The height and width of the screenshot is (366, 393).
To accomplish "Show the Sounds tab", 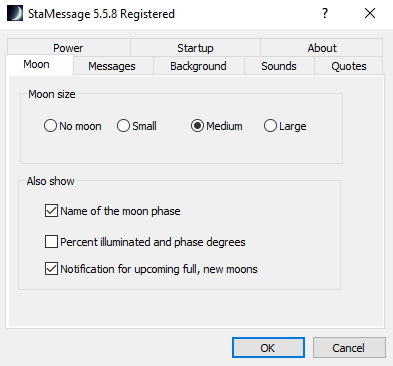I will tap(279, 66).
